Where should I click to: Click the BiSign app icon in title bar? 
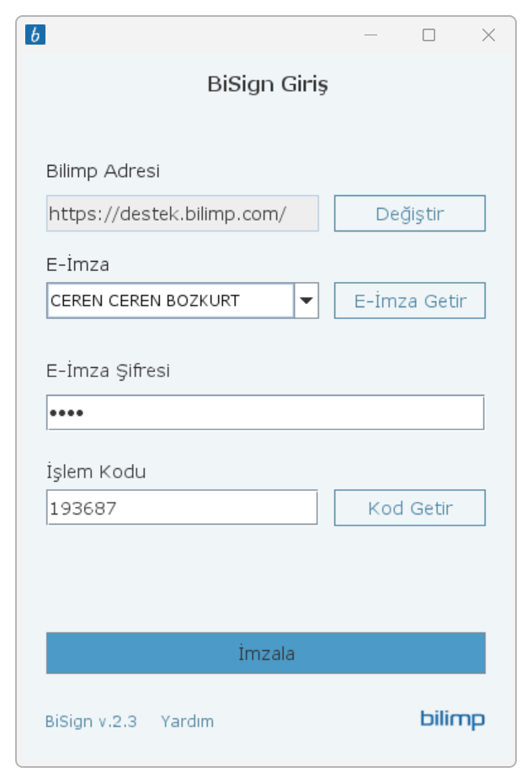pos(35,35)
